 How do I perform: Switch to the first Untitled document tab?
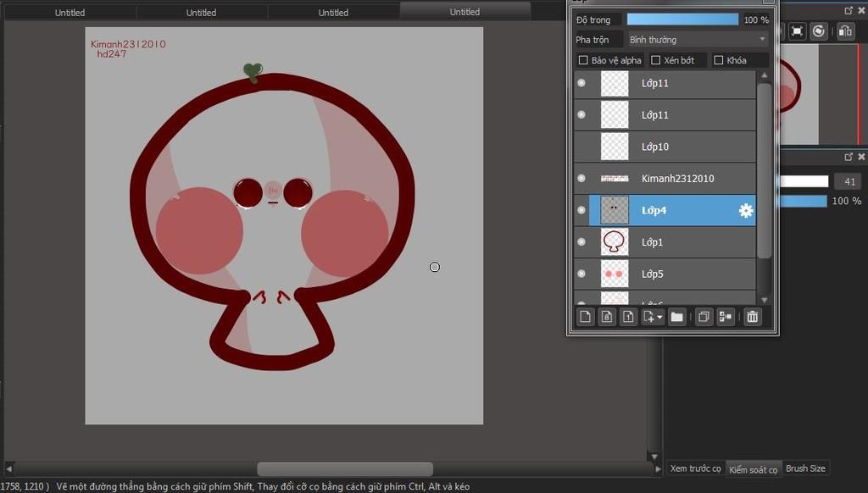(x=70, y=12)
